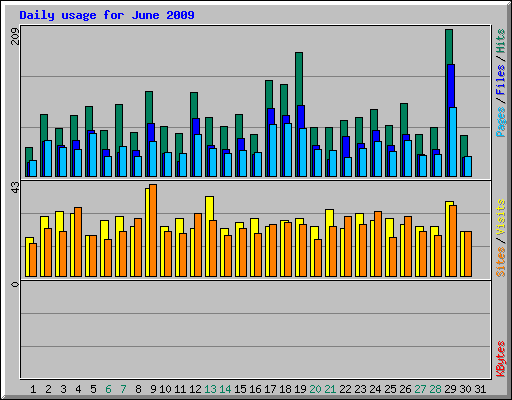Image resolution: width=512 pixels, height=400 pixels.
Task: Click the orange sites bar for day 4
Action: (78, 242)
